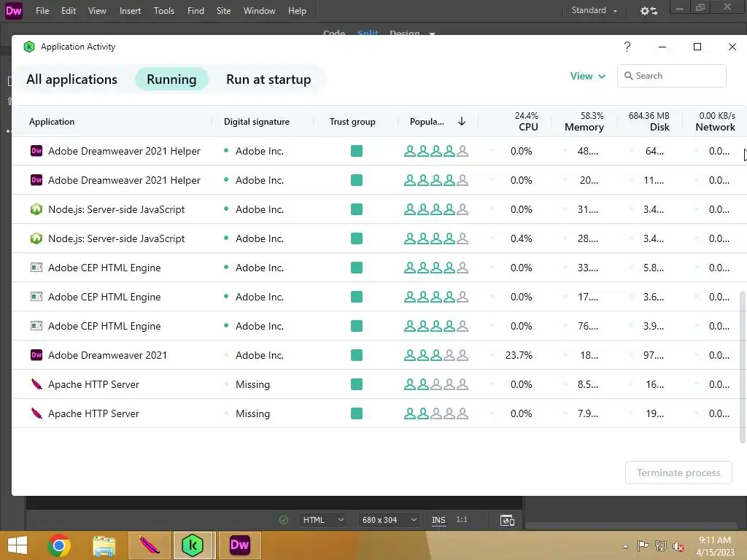The width and height of the screenshot is (747, 560).
Task: Open Dreamweaver sync settings gear icon
Action: 649,10
